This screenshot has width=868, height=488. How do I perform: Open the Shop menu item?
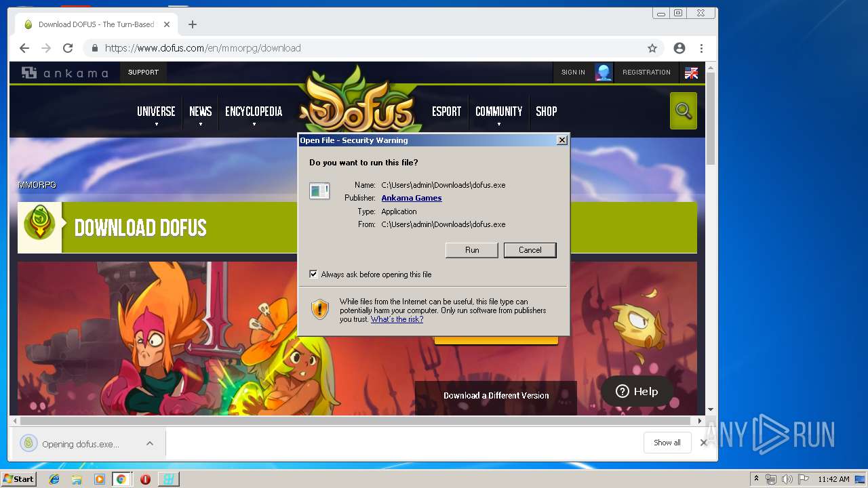[x=546, y=112]
